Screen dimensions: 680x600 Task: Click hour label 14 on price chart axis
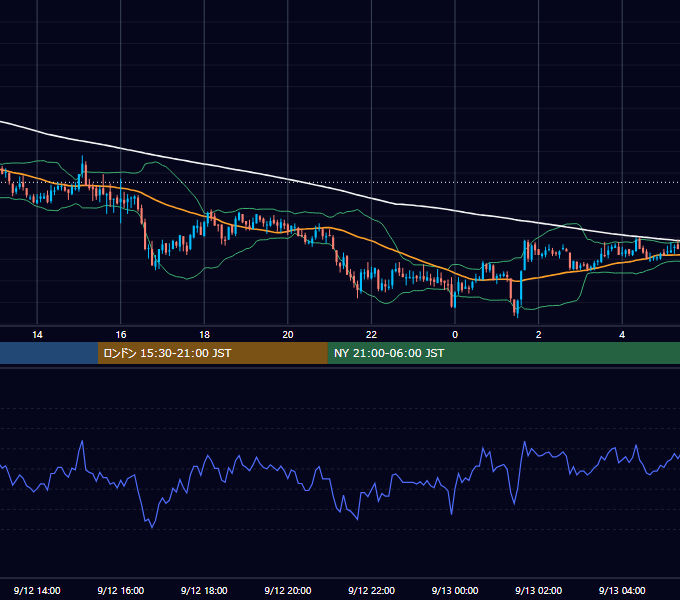(37, 335)
